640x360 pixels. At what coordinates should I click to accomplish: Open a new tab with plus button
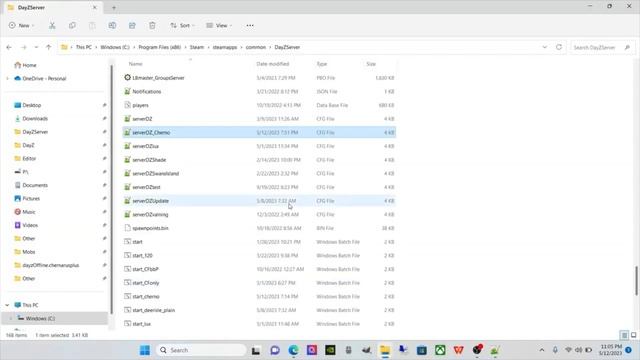click(114, 7)
